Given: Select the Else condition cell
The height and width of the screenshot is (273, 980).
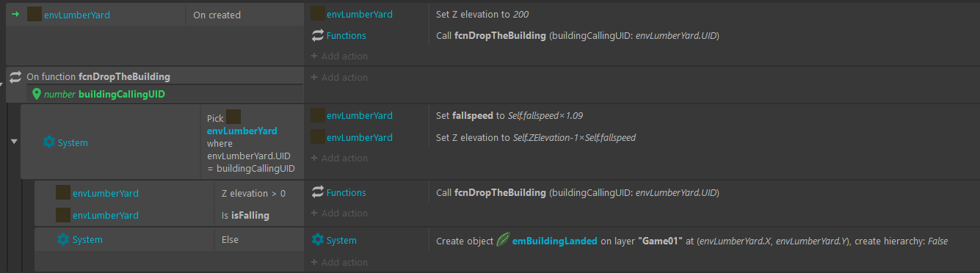Looking at the screenshot, I should (259, 239).
